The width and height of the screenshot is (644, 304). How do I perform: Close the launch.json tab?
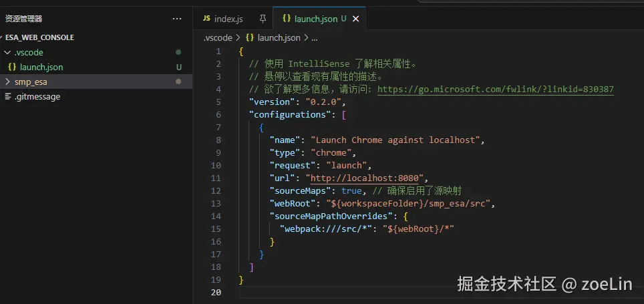pyautogui.click(x=355, y=19)
